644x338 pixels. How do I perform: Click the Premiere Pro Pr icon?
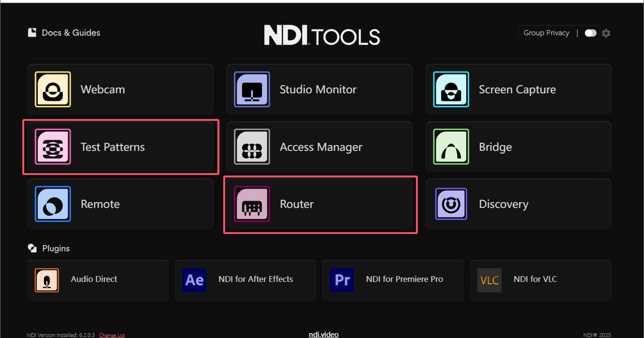(342, 280)
